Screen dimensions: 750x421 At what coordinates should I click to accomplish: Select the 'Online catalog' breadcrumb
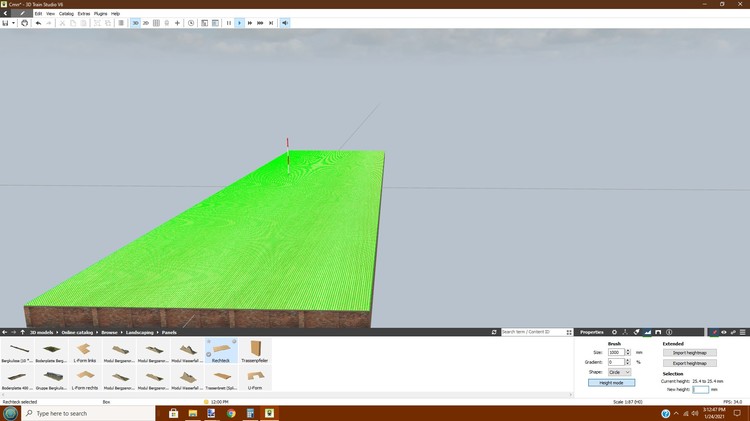[77, 332]
